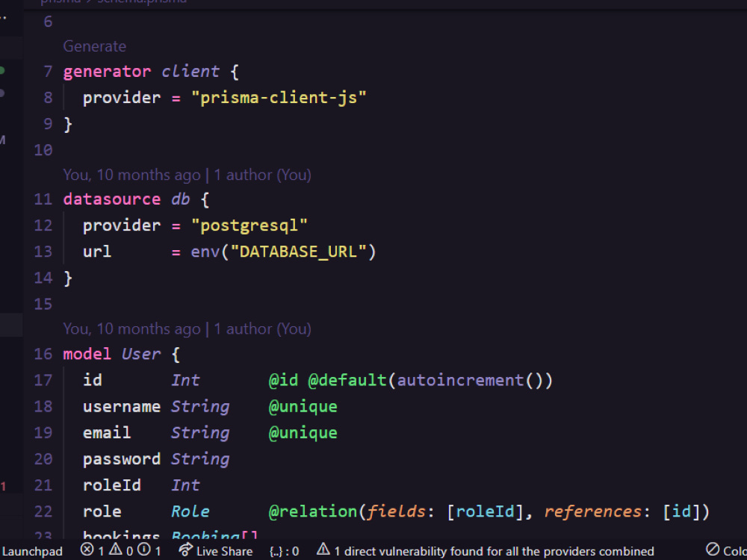
Task: Click the errors count icon in status bar
Action: click(x=87, y=550)
